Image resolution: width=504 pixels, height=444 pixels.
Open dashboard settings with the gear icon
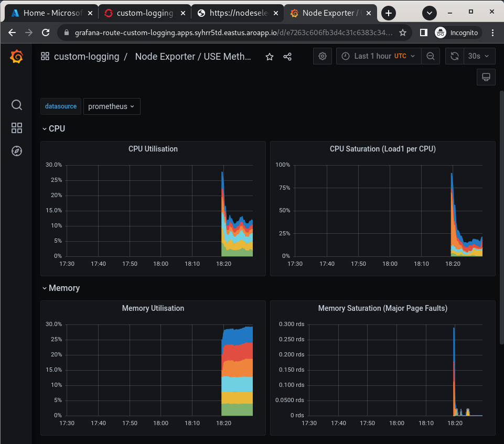[323, 56]
